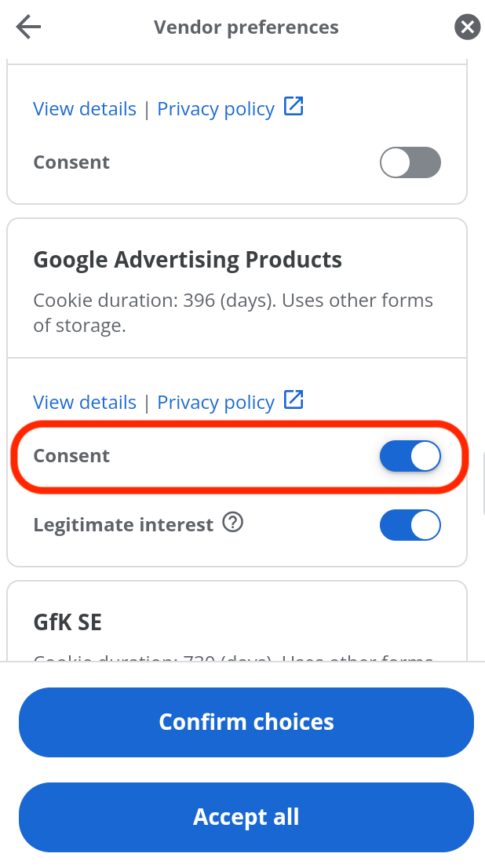Image resolution: width=485 pixels, height=868 pixels.
Task: Click the Confirm choices button
Action: click(246, 722)
